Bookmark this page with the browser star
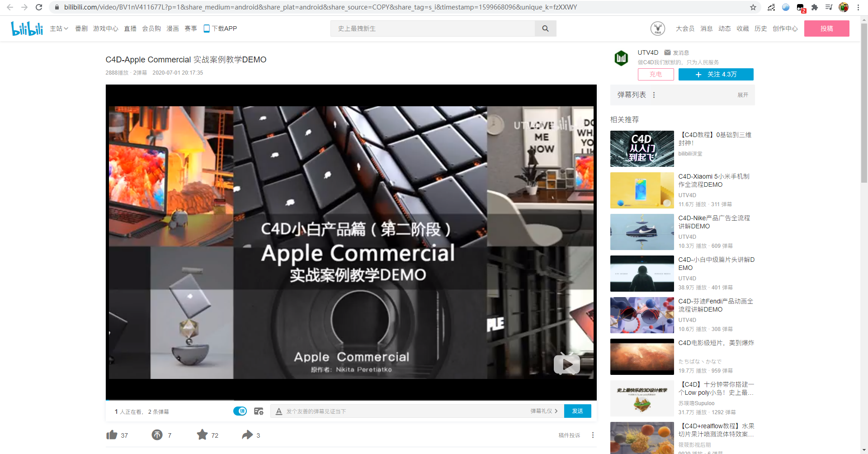The width and height of the screenshot is (868, 454). (753, 7)
